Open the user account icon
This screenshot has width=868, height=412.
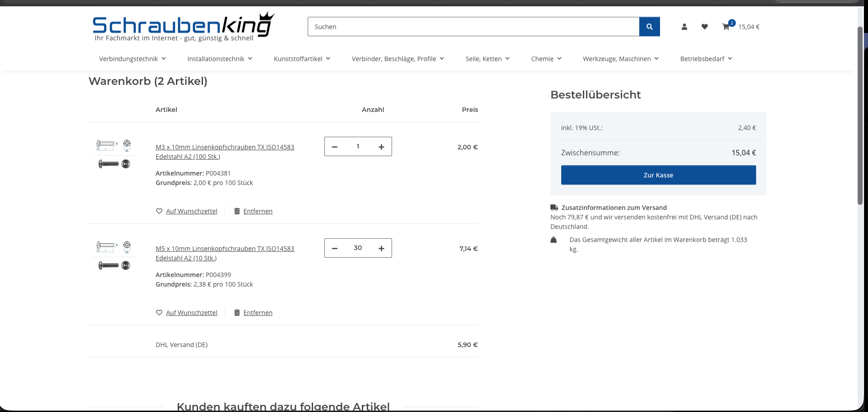(x=684, y=27)
